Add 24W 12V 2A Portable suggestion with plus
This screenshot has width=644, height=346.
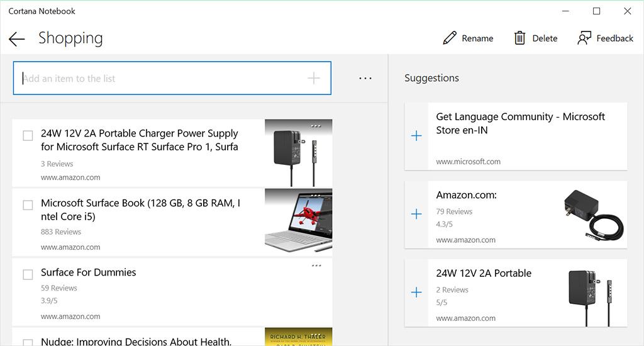click(416, 292)
